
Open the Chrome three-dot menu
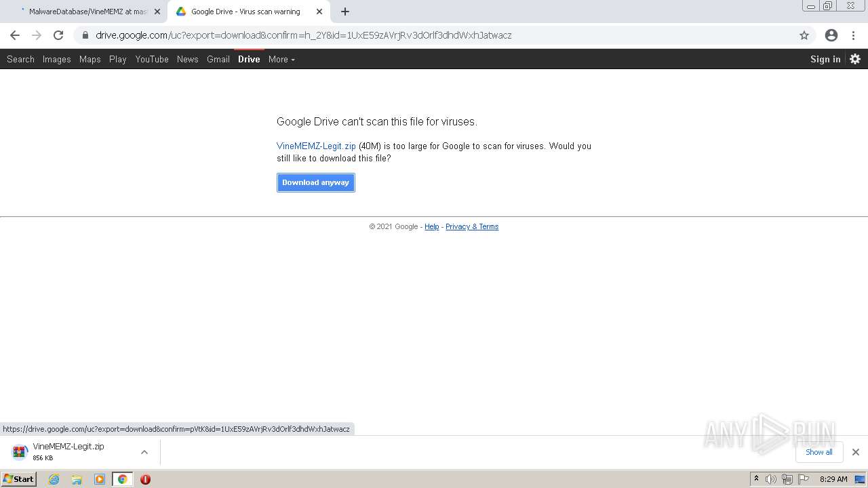(854, 35)
